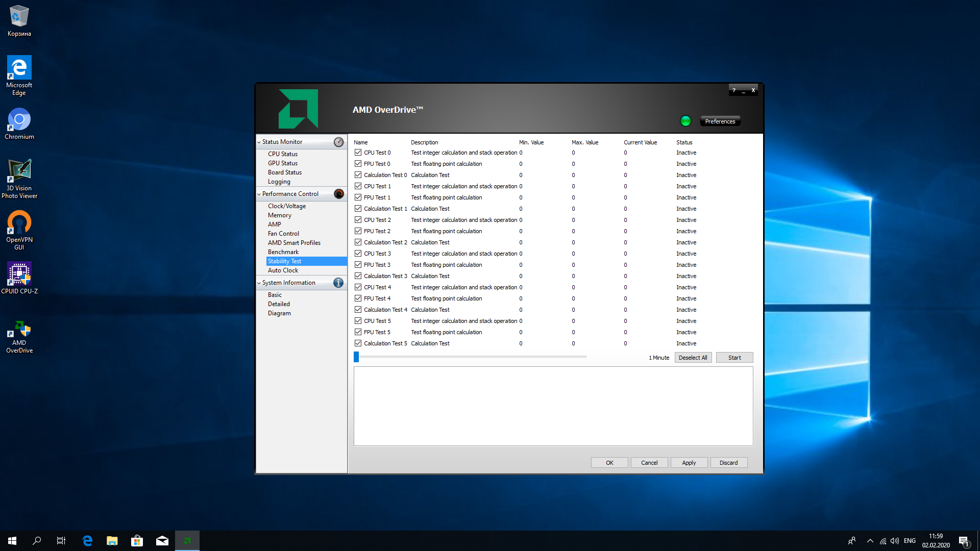Viewport: 980px width, 551px height.
Task: Uncheck the CPU Test 0 checkbox
Action: [x=358, y=153]
